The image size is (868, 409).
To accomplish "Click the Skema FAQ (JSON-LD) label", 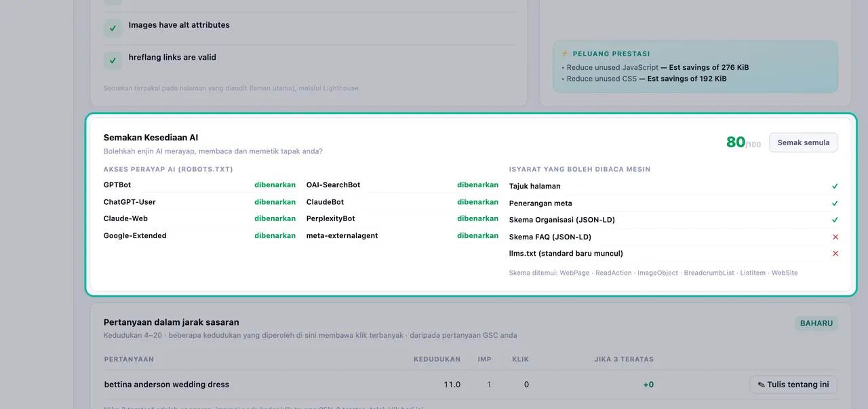I will (551, 237).
